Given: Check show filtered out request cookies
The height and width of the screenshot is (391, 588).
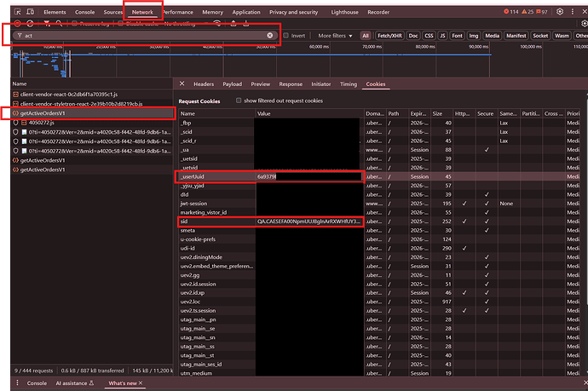Looking at the screenshot, I should 239,101.
